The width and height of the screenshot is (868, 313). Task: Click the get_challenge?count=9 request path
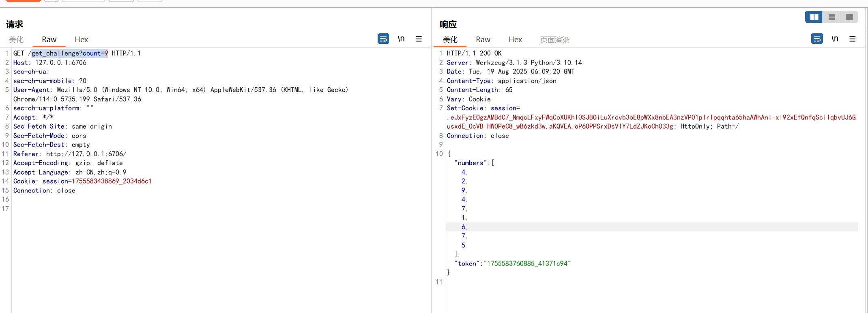click(69, 53)
